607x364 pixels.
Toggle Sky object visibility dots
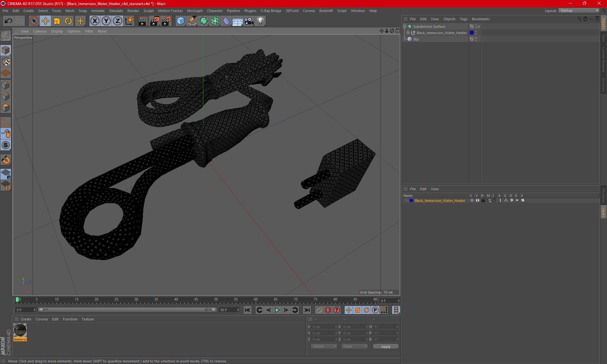476,39
